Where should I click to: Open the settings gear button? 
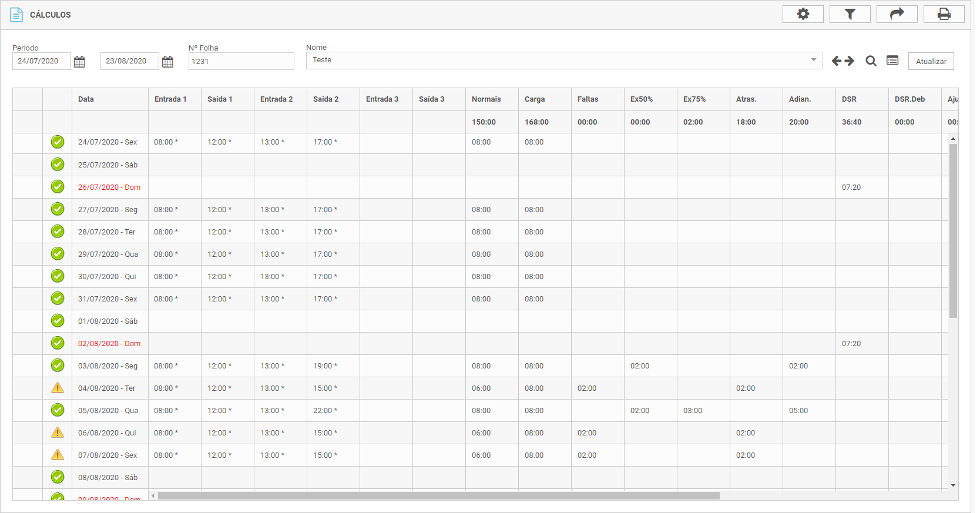[803, 14]
